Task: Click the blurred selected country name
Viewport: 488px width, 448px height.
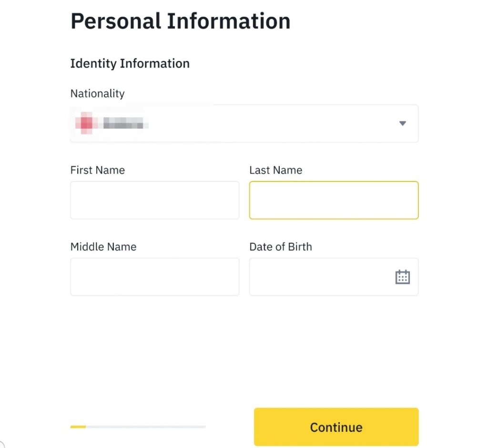Action: 123,124
